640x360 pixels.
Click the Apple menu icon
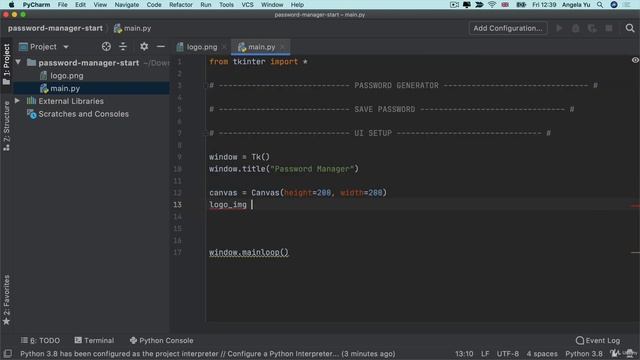click(x=11, y=5)
